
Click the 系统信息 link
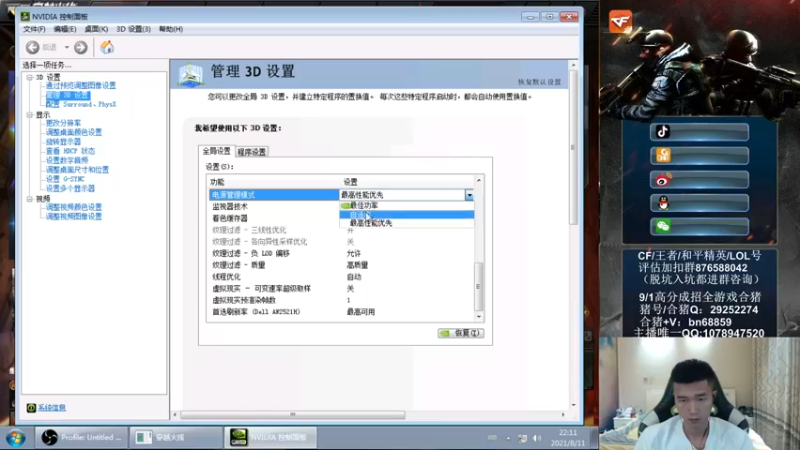52,408
